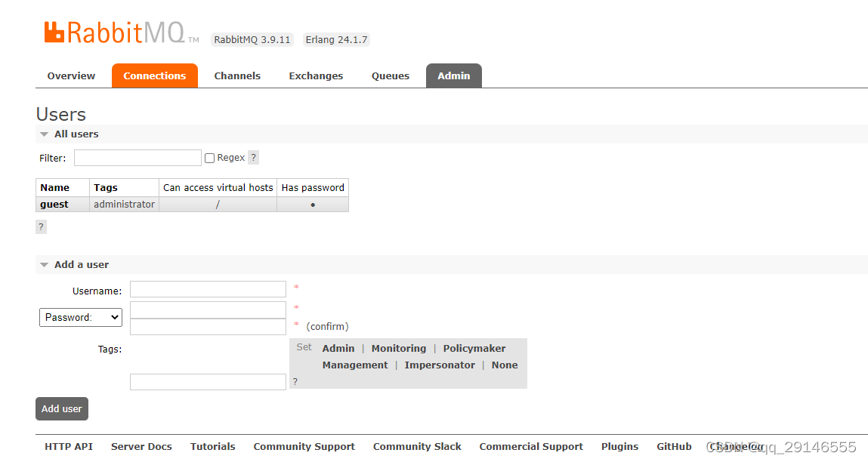
Task: Click 'Has password' column header
Action: point(313,187)
